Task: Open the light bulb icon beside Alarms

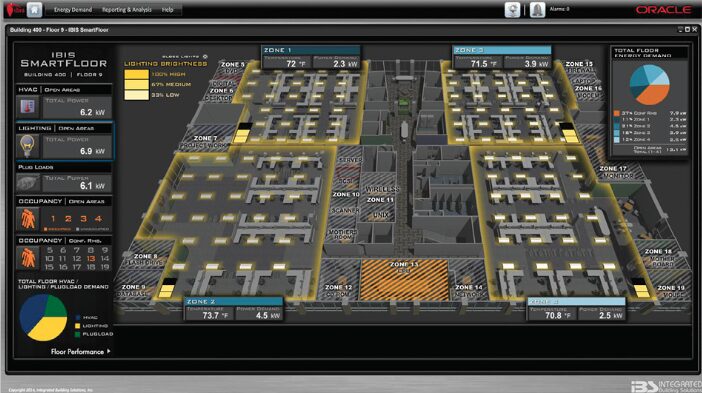Action: [x=513, y=9]
